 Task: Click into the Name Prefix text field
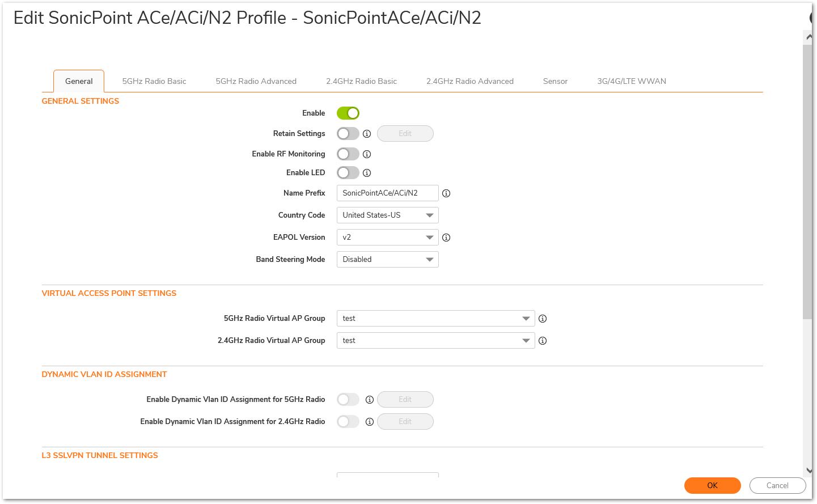387,193
